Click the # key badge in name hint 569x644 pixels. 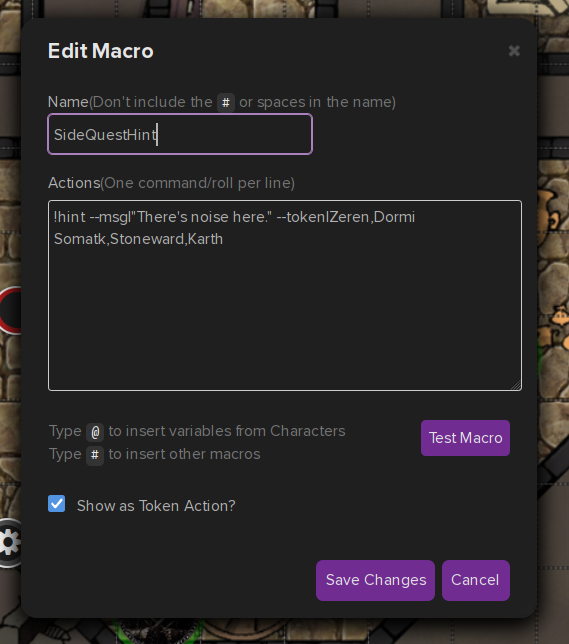pos(226,102)
